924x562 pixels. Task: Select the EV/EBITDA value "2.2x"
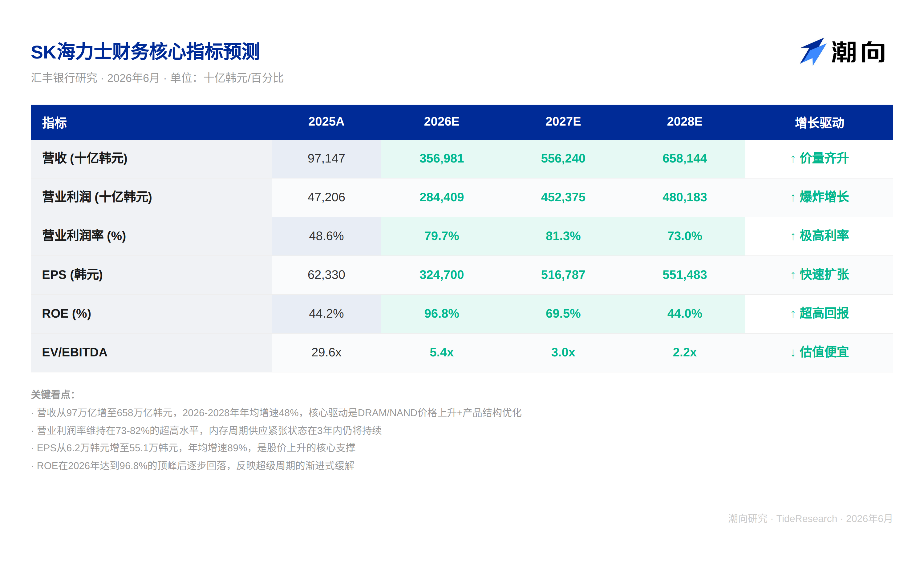coord(684,352)
